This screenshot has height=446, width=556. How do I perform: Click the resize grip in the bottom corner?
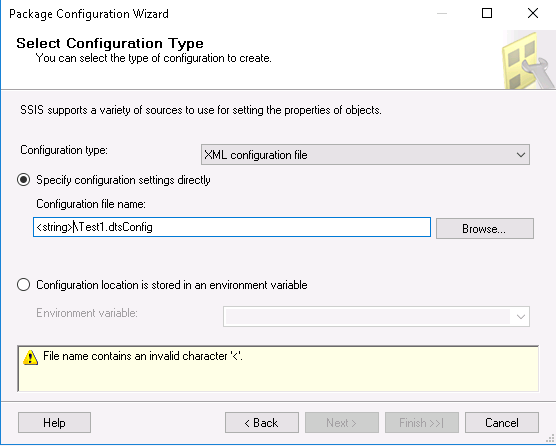tap(550, 440)
